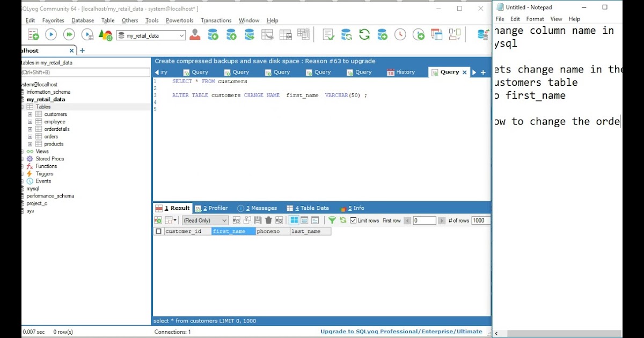This screenshot has width=644, height=338.
Task: Click the trash delete row icon
Action: (269, 221)
